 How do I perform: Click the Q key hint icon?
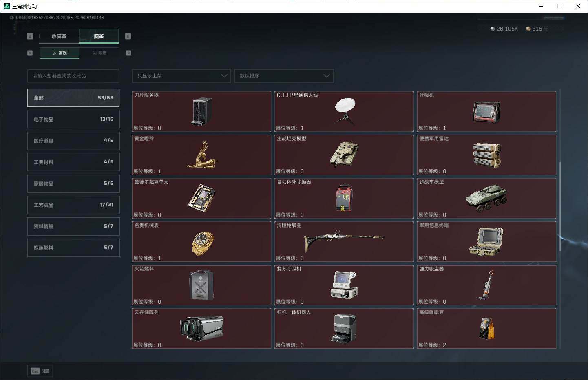point(30,36)
